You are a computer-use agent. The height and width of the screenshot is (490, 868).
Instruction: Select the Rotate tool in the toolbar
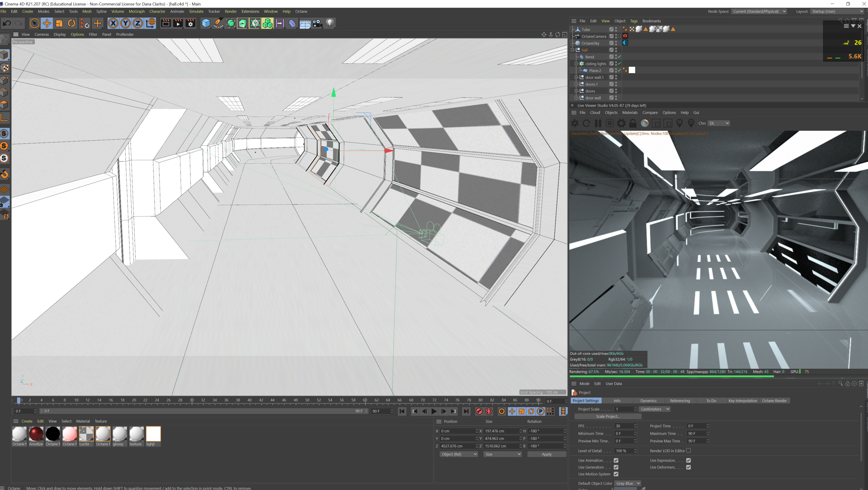click(x=72, y=23)
